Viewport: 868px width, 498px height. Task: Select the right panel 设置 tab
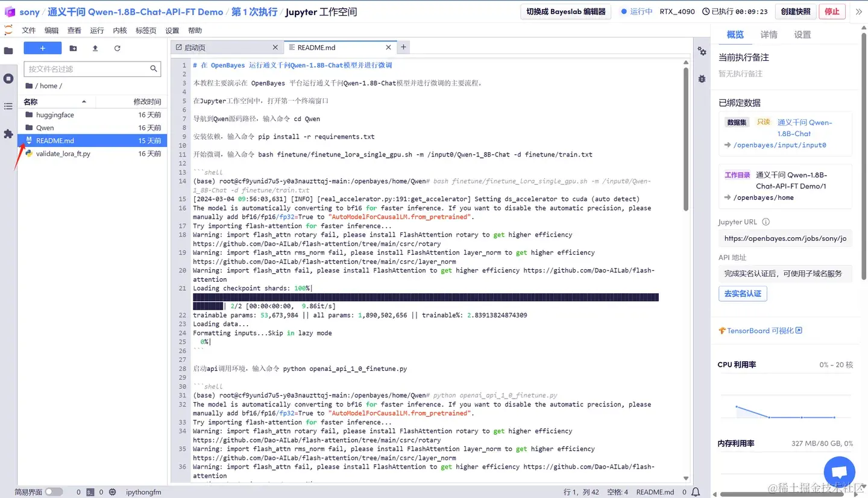click(802, 35)
